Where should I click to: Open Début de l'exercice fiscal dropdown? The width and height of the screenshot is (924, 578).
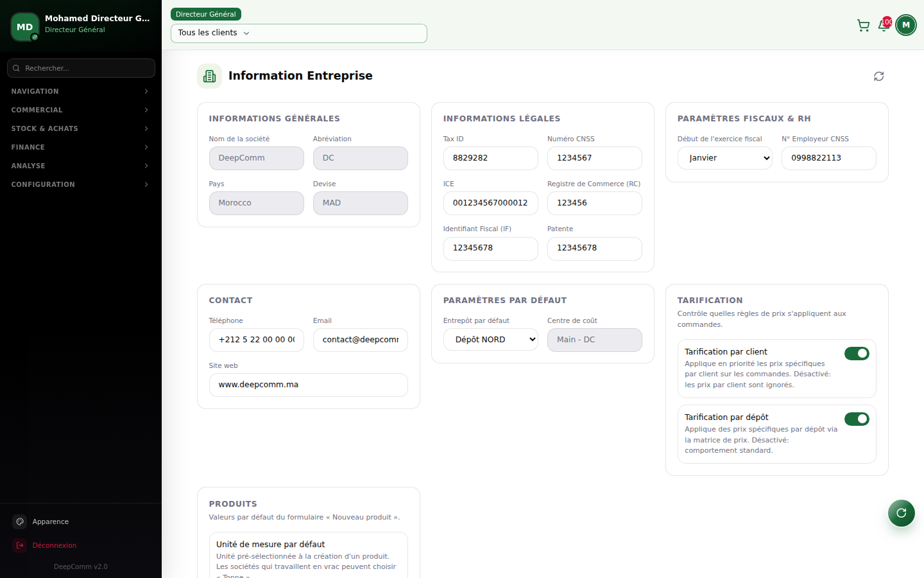click(725, 158)
